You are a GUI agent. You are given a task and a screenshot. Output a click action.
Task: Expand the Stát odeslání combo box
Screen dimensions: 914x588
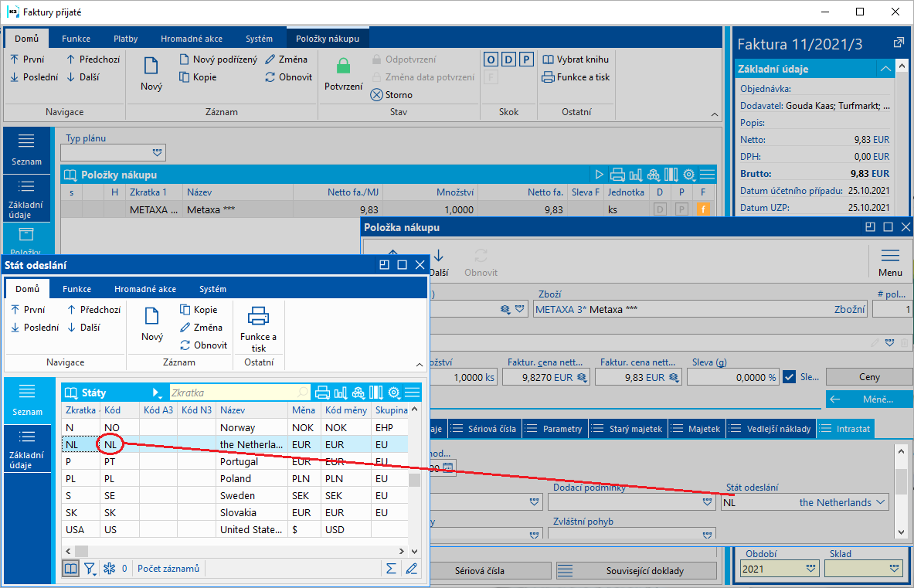[879, 502]
